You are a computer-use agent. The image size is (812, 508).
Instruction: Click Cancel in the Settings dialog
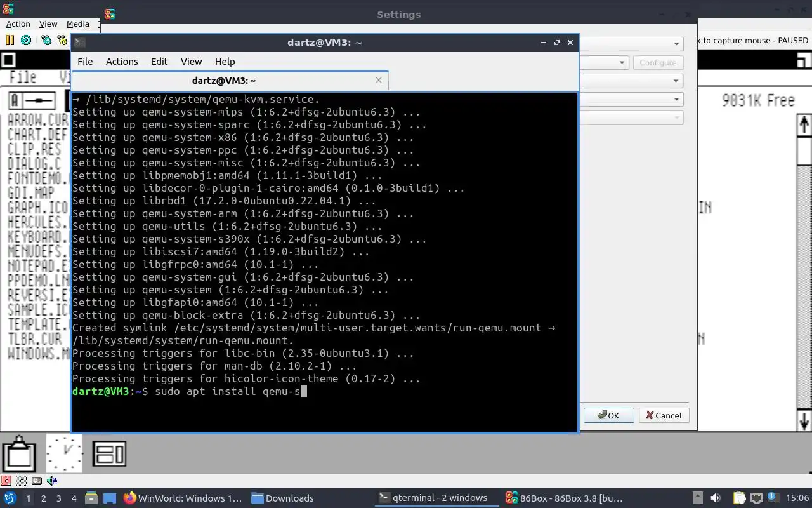[x=664, y=415]
